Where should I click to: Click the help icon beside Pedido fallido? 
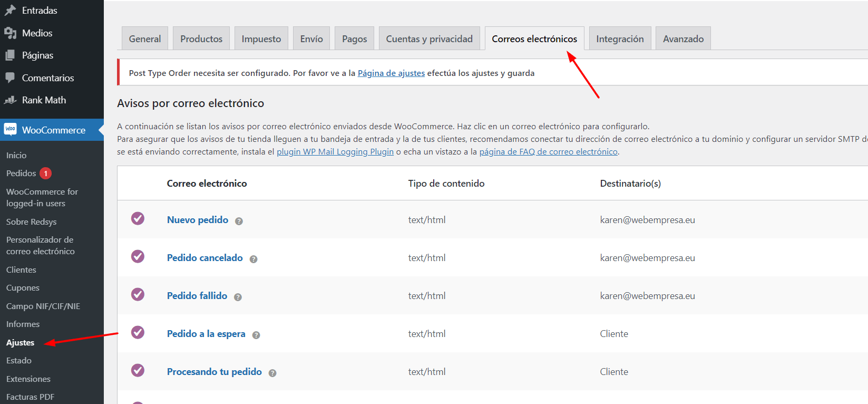pyautogui.click(x=238, y=297)
